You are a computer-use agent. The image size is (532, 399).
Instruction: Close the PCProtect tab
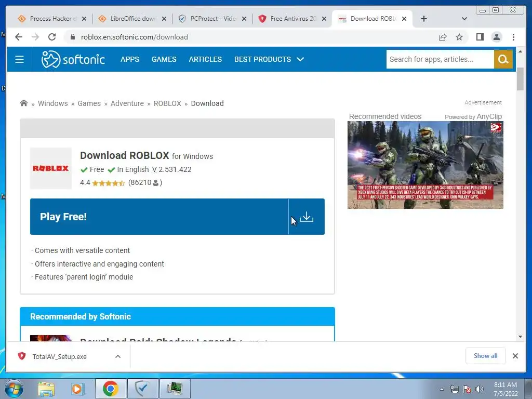click(244, 19)
